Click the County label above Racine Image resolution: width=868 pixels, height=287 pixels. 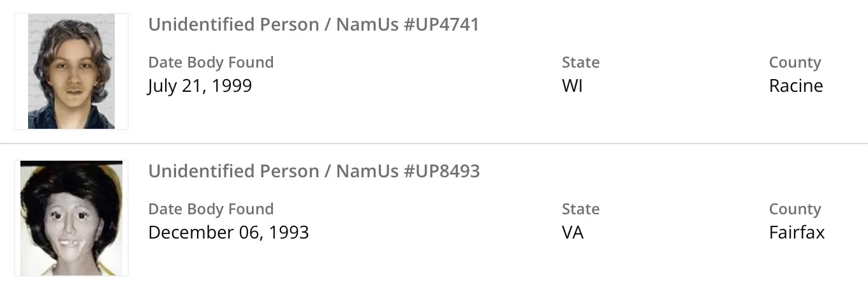[795, 63]
